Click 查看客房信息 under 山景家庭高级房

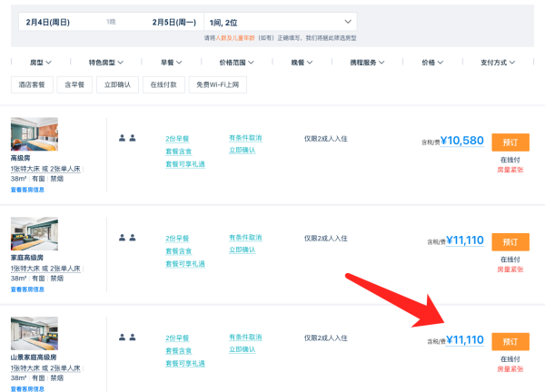point(27,389)
